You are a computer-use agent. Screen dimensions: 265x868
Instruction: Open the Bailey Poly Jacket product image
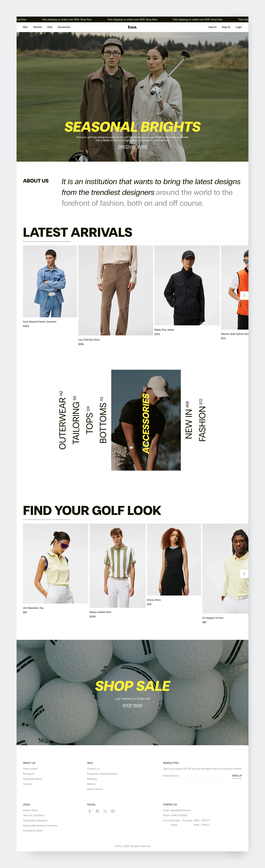pyautogui.click(x=187, y=285)
